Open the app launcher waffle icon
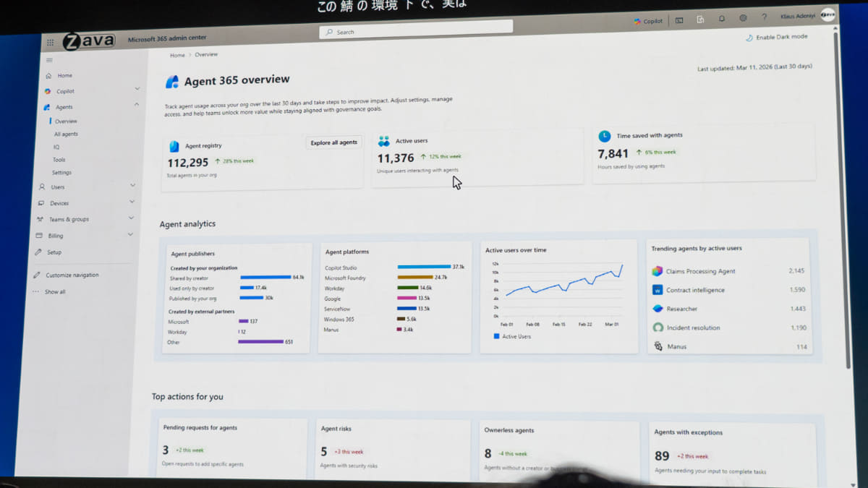This screenshot has height=488, width=868. pyautogui.click(x=50, y=43)
